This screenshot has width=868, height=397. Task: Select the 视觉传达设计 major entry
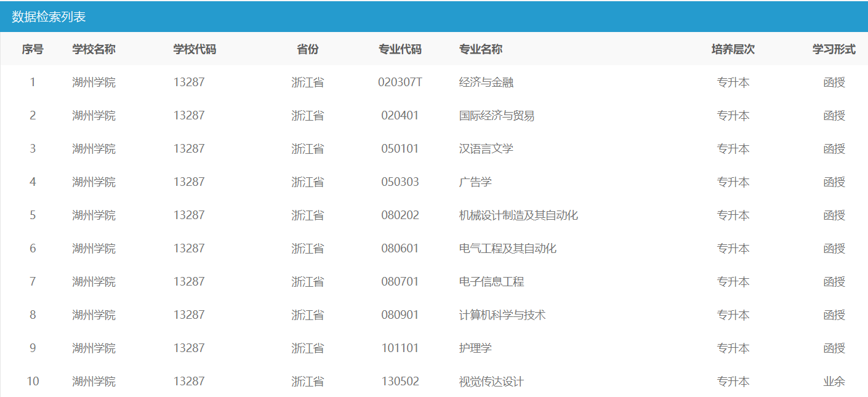(491, 382)
